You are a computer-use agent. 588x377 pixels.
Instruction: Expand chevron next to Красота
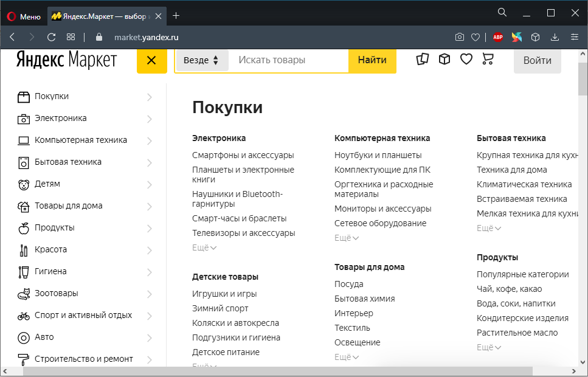coord(149,250)
